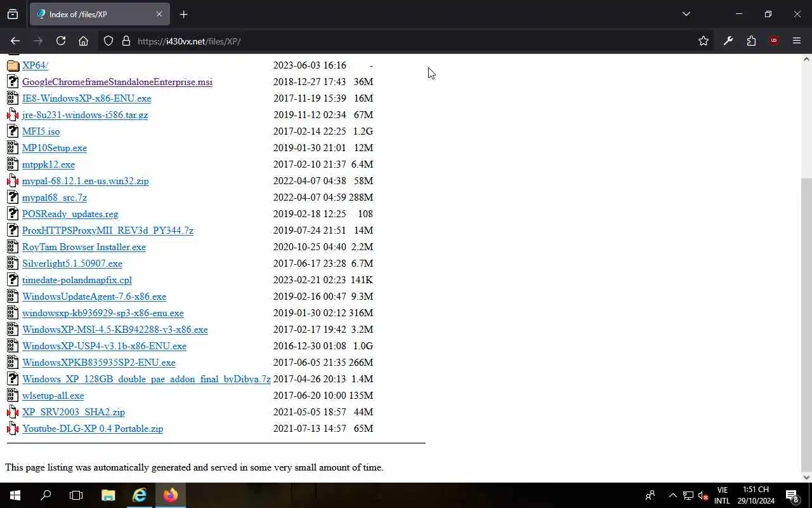Viewport: 812px width, 508px height.
Task: Click the Firefox taskbar icon
Action: 171,495
